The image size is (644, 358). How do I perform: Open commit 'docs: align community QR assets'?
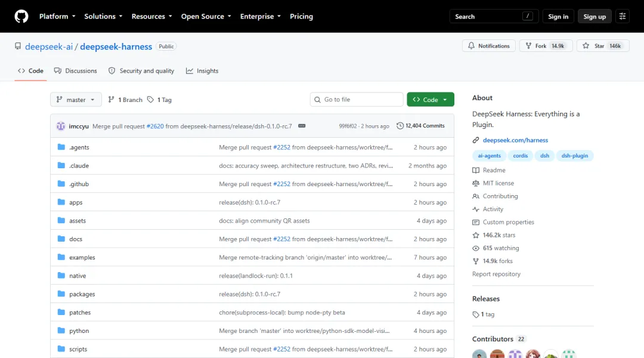(x=264, y=221)
